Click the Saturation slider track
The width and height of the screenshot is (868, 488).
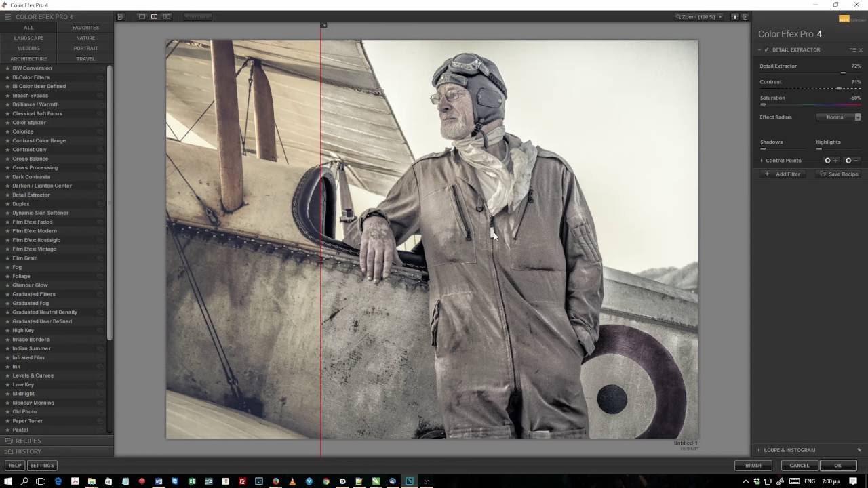coord(810,104)
